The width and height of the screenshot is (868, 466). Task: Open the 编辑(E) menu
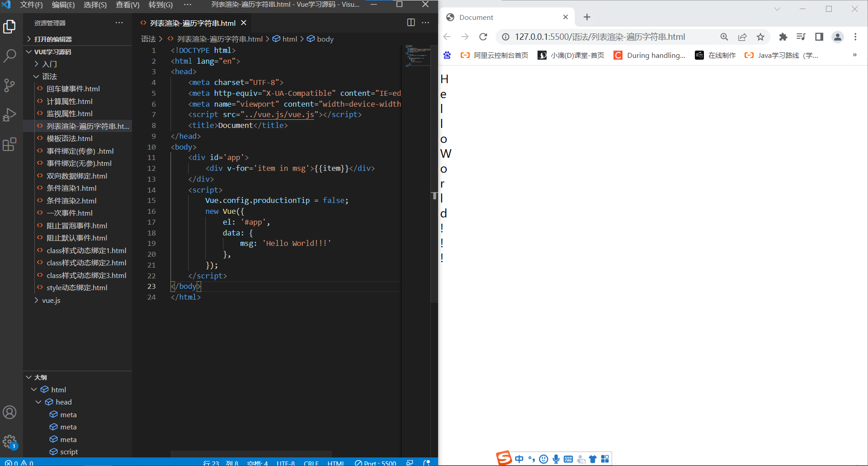tap(63, 5)
